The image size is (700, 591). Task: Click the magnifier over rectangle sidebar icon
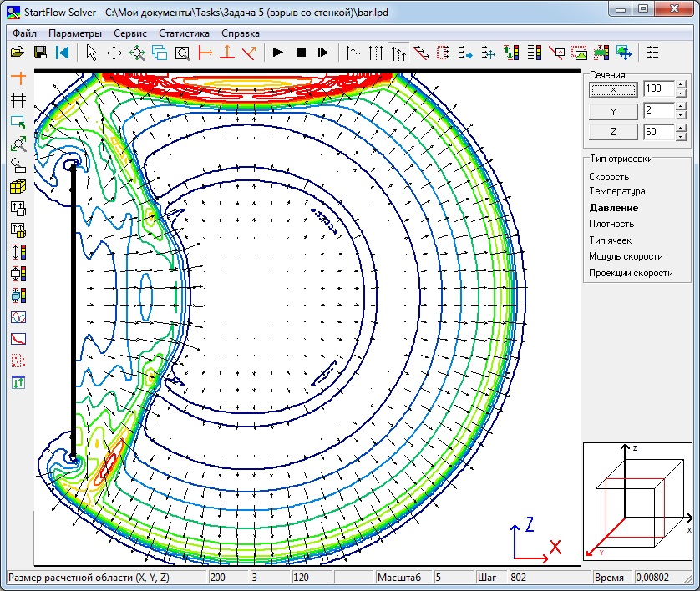(18, 165)
